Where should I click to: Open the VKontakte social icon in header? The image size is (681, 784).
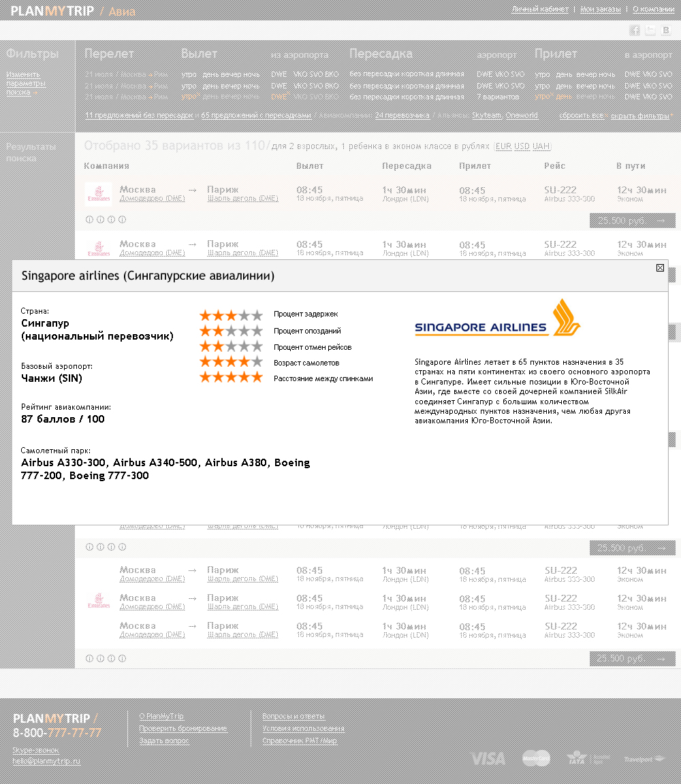click(665, 30)
